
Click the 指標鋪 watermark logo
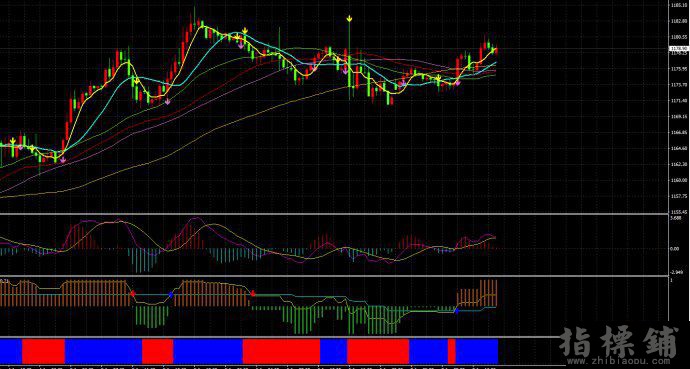pyautogui.click(x=619, y=341)
